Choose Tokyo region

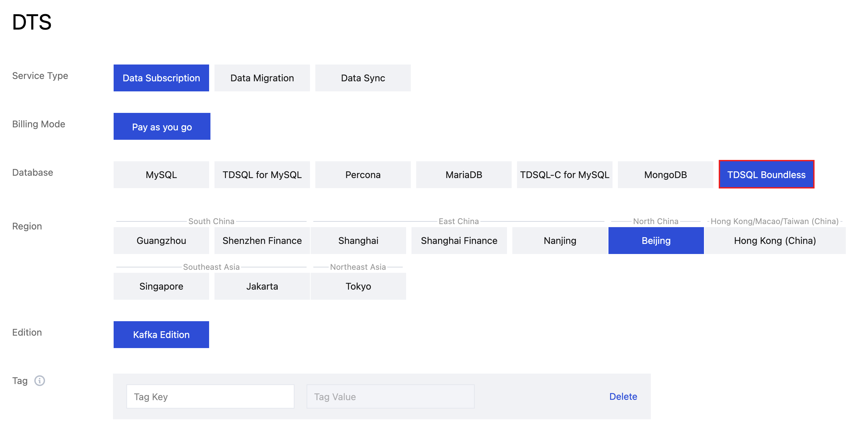358,286
